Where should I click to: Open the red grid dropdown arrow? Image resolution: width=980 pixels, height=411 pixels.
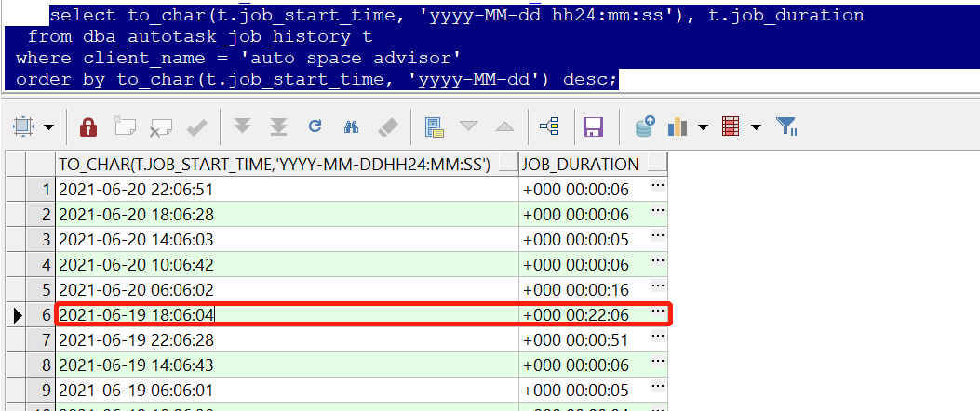click(x=756, y=127)
